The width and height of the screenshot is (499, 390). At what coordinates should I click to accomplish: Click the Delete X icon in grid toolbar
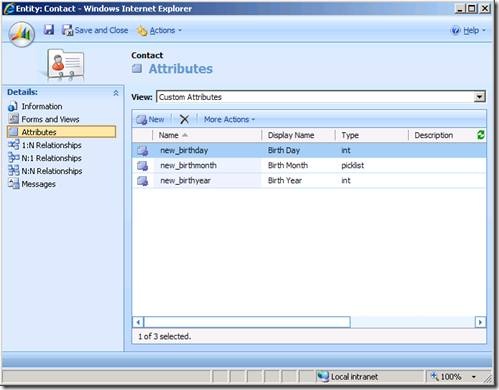(x=184, y=119)
